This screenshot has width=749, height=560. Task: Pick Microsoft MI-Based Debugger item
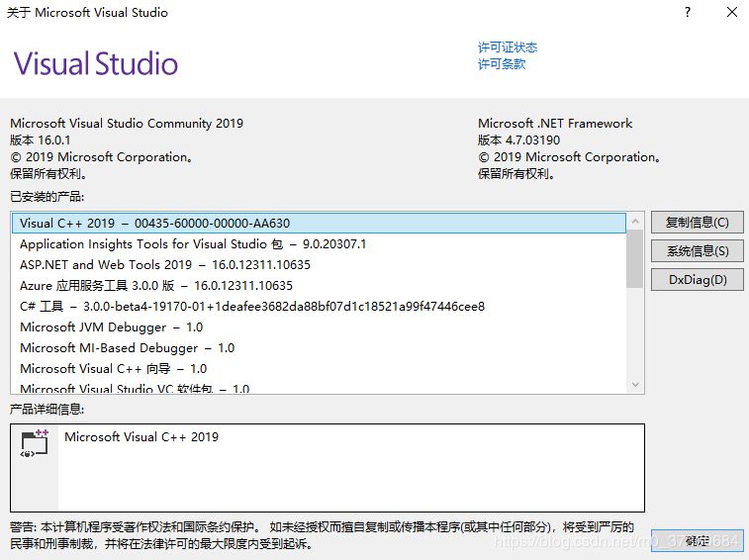click(x=127, y=348)
